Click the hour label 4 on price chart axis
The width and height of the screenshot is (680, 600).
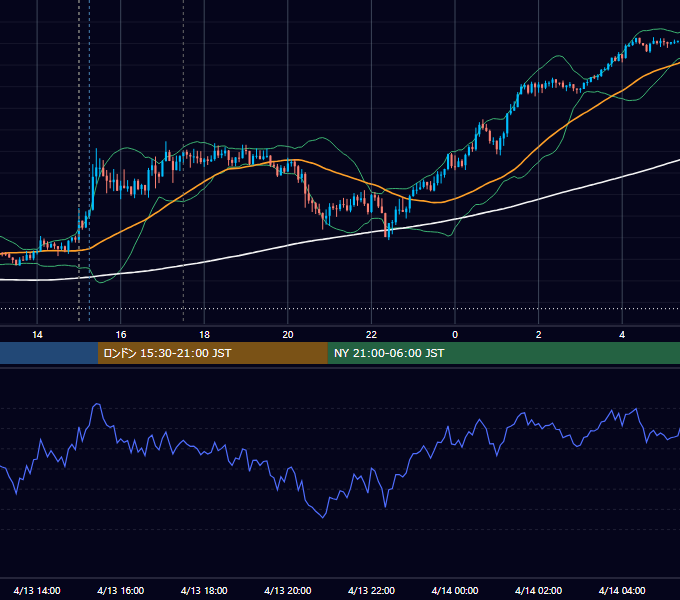(622, 335)
